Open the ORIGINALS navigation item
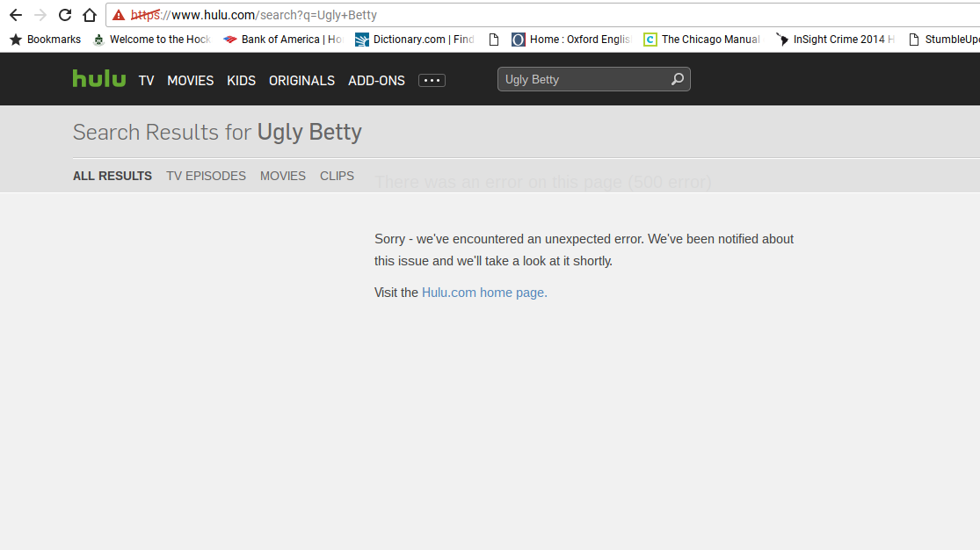Image resolution: width=980 pixels, height=550 pixels. coord(301,81)
